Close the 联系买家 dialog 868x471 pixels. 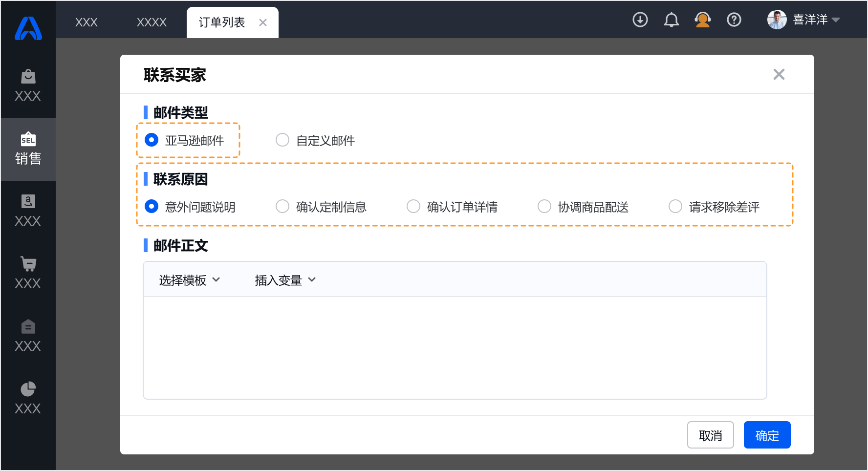click(x=779, y=74)
